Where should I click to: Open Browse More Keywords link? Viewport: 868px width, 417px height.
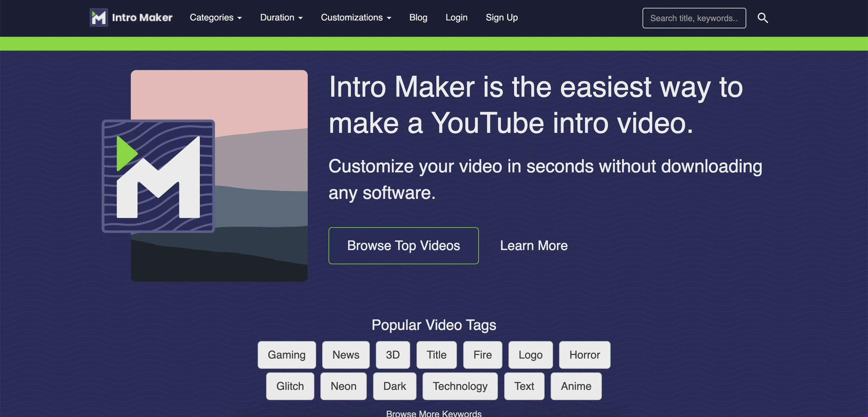434,413
